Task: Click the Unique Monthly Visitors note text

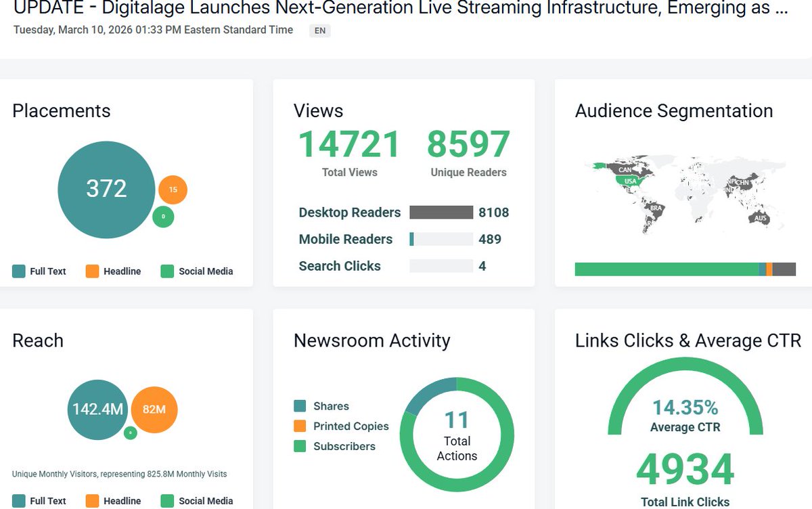Action: tap(120, 474)
